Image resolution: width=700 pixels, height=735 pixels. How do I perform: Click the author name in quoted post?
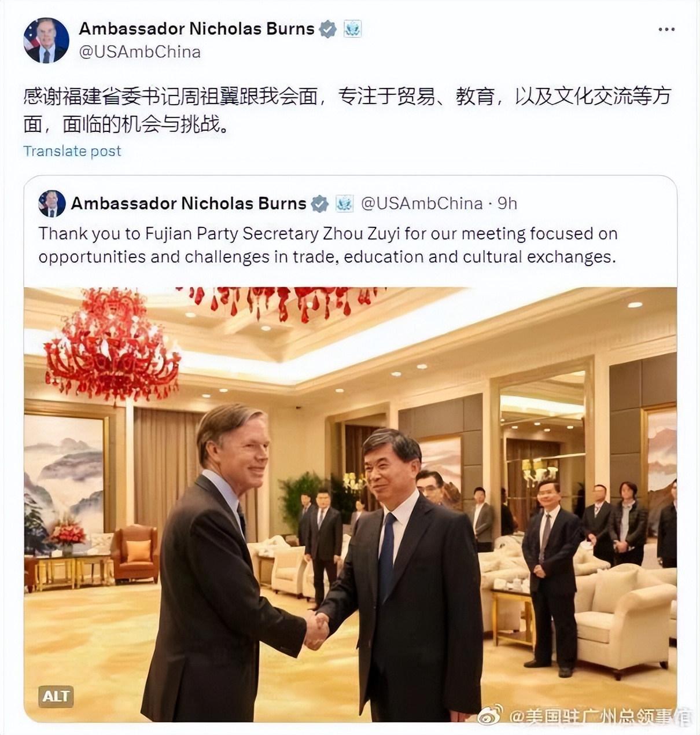click(x=189, y=204)
